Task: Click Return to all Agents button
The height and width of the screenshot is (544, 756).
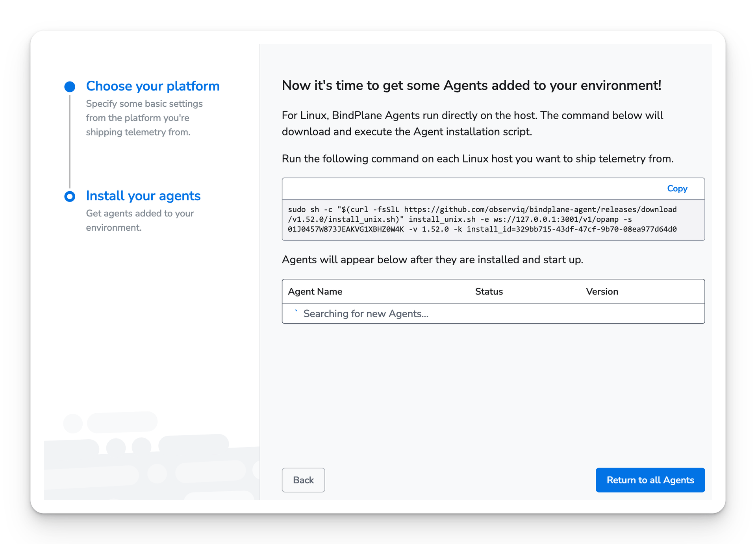Action: pos(650,480)
